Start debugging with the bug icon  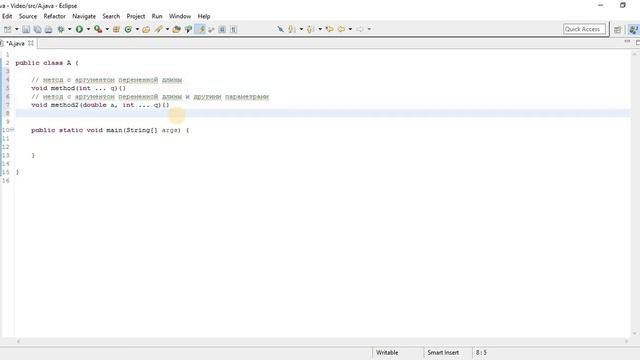tap(61, 29)
